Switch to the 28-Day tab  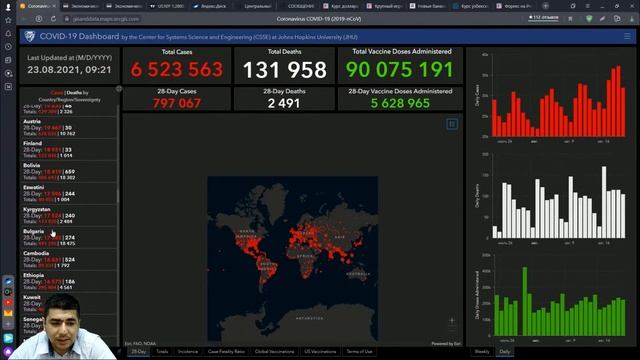pyautogui.click(x=139, y=351)
